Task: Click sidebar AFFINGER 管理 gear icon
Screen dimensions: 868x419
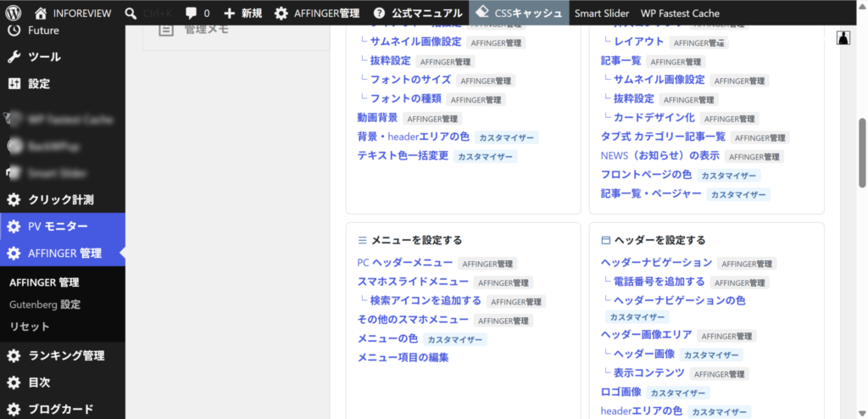Action: [14, 254]
